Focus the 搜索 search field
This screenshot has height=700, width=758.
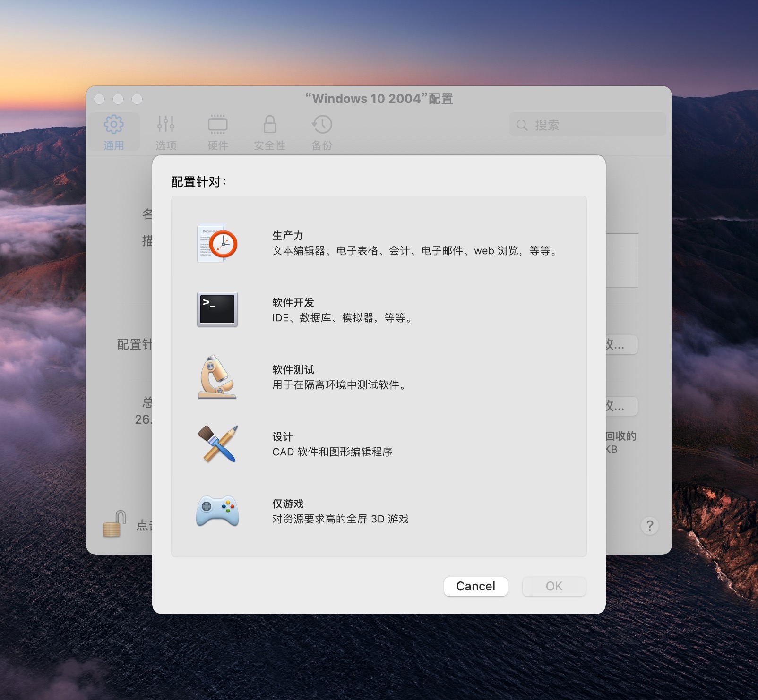tap(587, 125)
